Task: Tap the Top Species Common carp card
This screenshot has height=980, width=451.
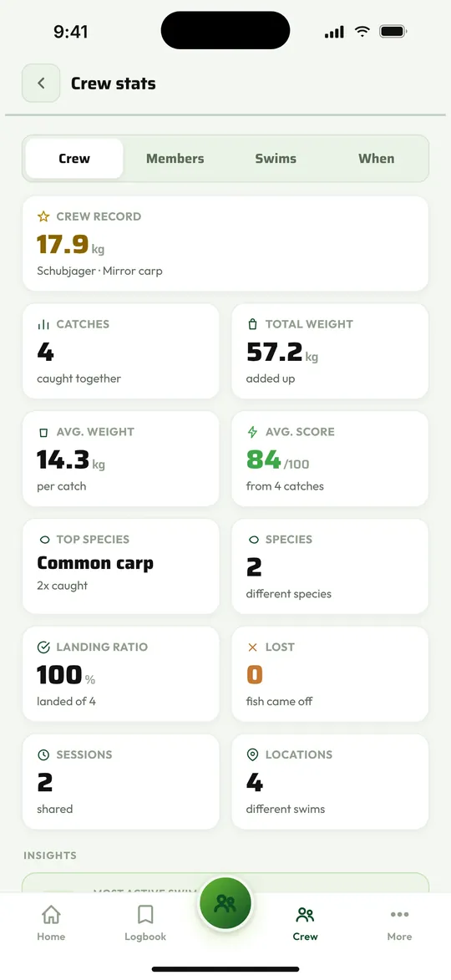Action: [120, 566]
